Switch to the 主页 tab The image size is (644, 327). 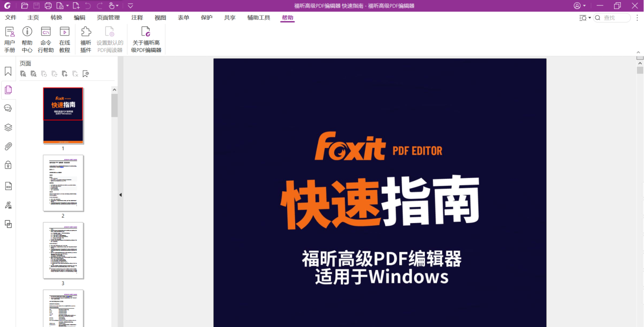point(33,17)
